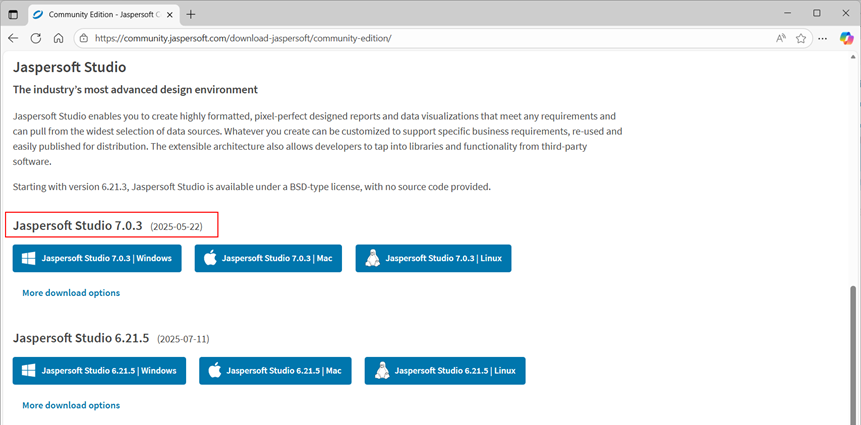Refresh the current page
The image size is (861, 425).
(36, 38)
